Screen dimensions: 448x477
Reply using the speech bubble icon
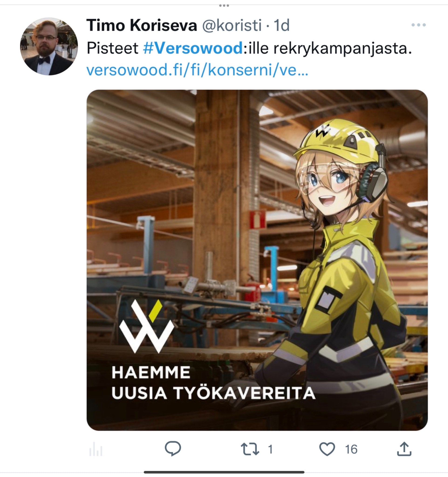(x=173, y=448)
